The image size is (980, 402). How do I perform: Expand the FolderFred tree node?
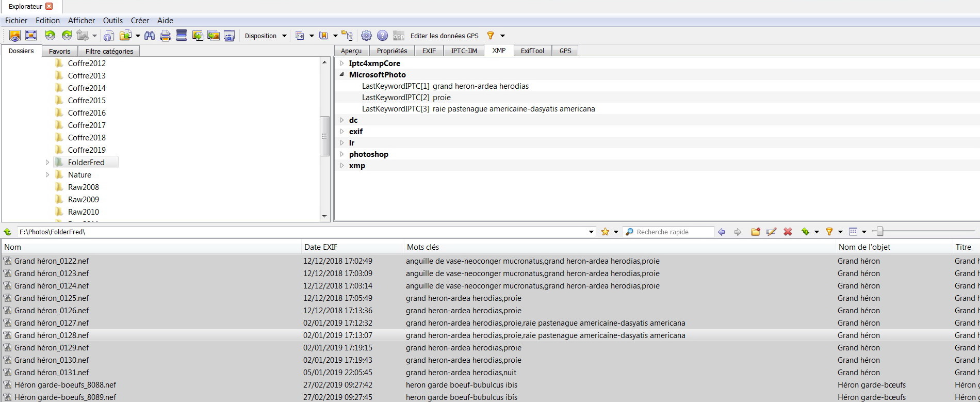click(47, 163)
